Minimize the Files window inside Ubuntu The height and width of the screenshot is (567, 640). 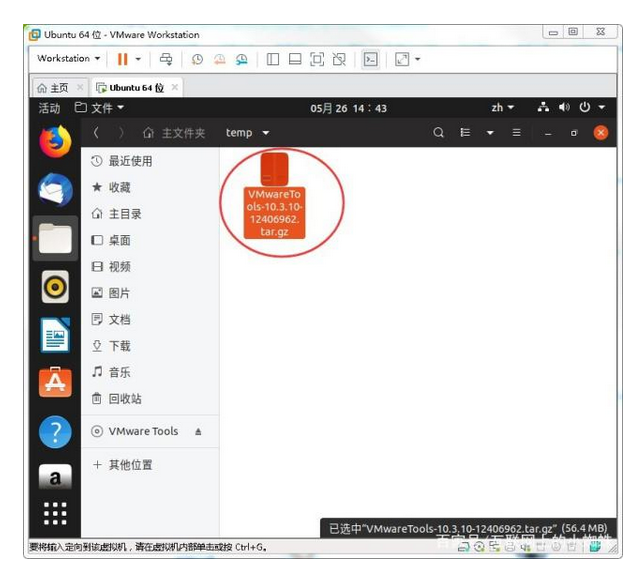(548, 133)
